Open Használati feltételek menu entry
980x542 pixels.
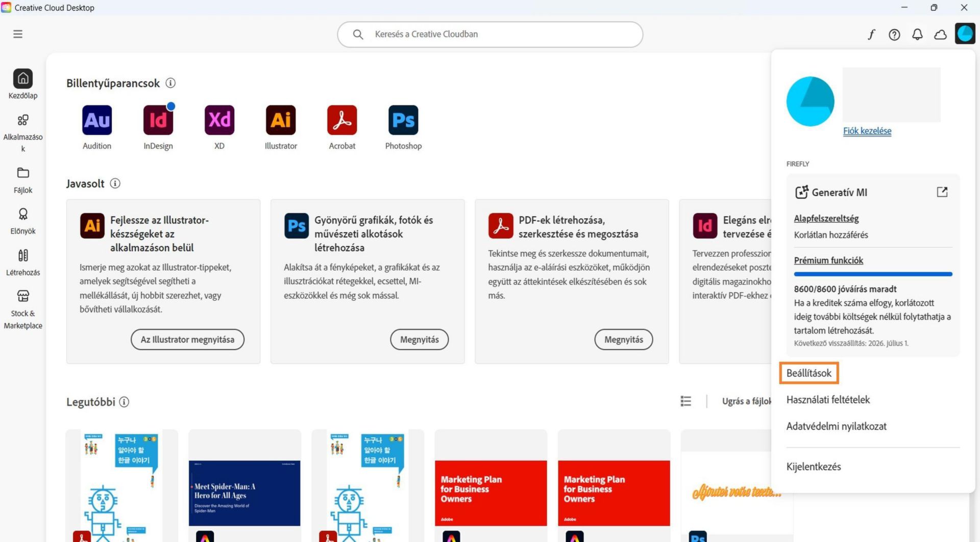828,399
